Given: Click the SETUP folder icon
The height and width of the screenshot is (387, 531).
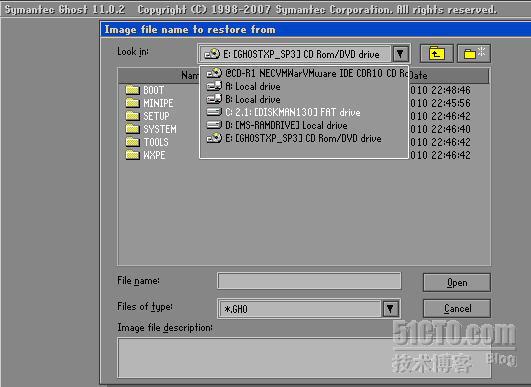Looking at the screenshot, I should [x=132, y=116].
